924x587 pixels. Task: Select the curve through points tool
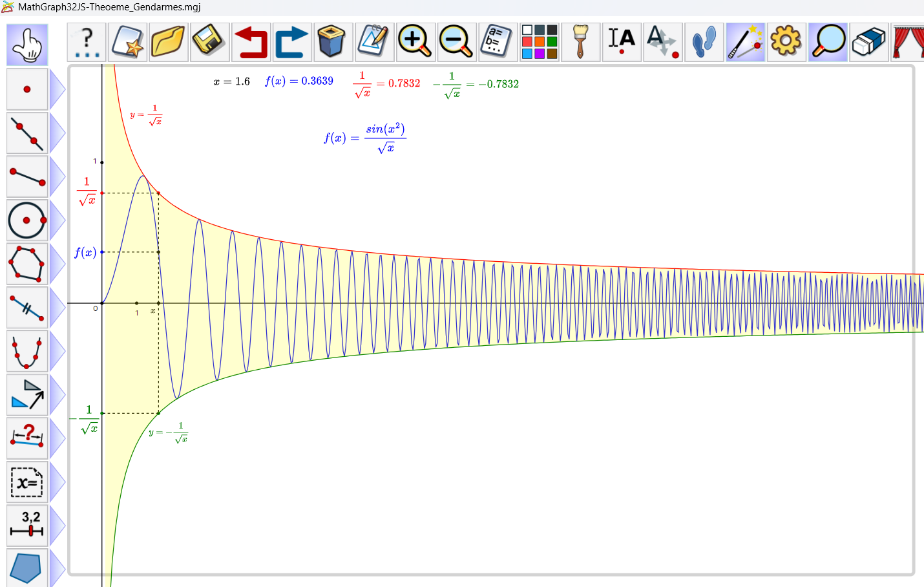pos(27,351)
